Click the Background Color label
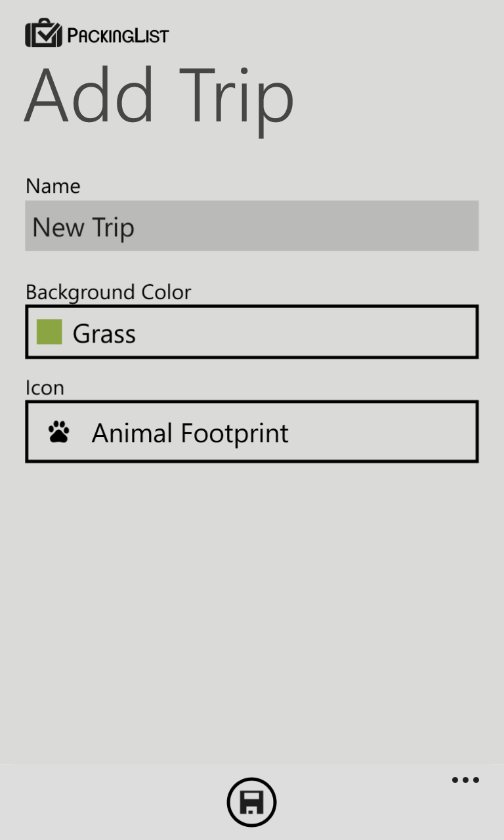 [x=108, y=291]
